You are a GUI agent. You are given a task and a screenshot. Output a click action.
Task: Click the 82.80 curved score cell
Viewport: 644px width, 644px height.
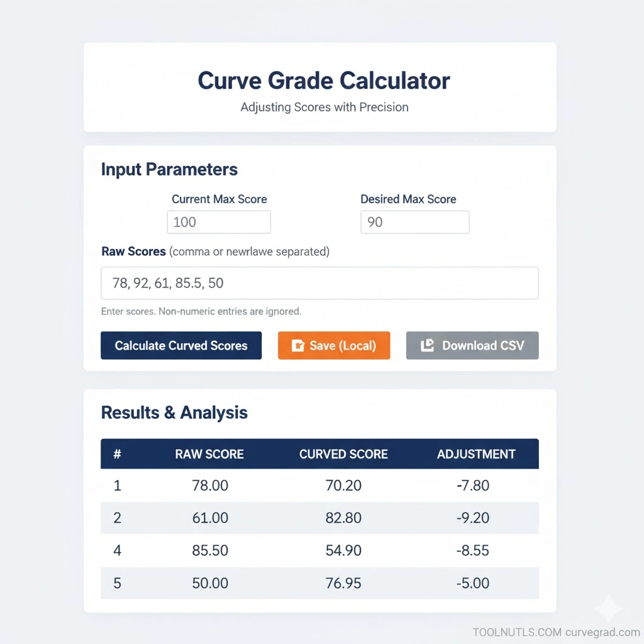343,518
